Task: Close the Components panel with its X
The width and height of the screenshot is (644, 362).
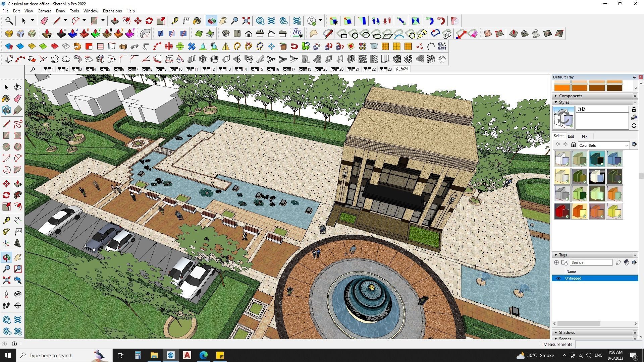Action: 635,96
